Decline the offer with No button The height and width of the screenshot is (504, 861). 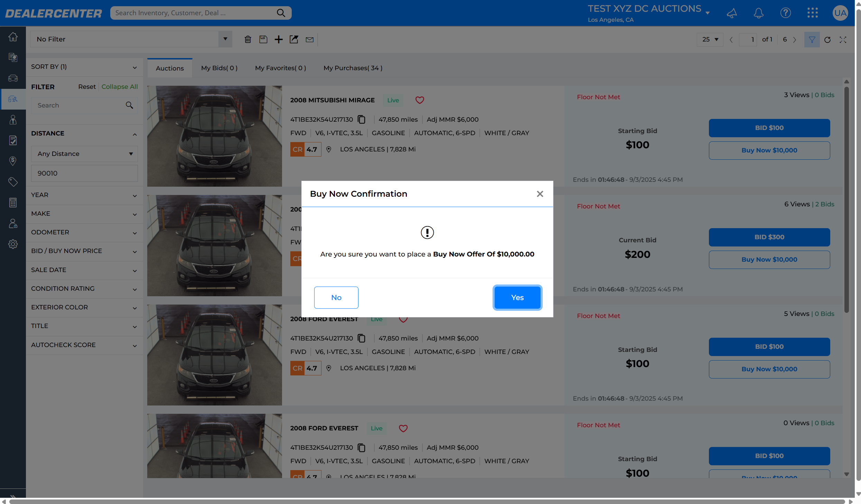point(336,297)
